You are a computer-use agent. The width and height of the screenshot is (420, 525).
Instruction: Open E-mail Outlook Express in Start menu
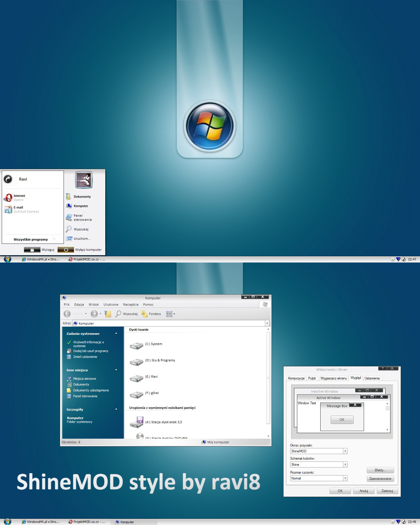pos(21,209)
